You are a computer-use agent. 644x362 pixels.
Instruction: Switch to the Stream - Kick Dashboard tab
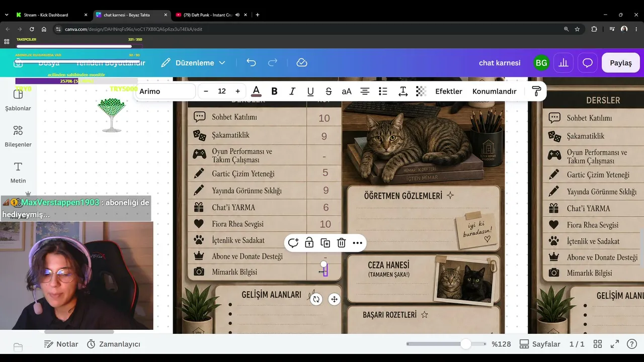tap(51, 15)
